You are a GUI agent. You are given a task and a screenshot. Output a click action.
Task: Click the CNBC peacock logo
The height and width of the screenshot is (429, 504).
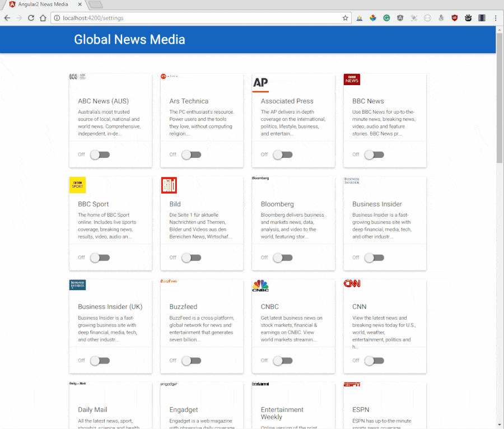(x=260, y=286)
